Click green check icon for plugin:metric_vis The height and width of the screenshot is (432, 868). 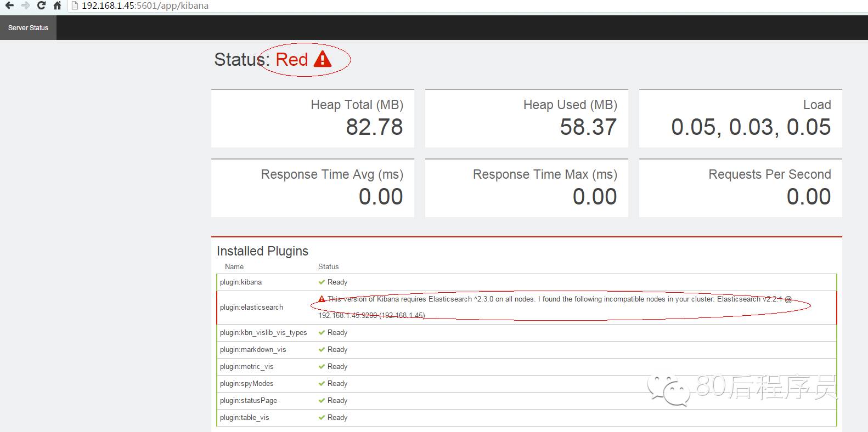[x=322, y=367]
